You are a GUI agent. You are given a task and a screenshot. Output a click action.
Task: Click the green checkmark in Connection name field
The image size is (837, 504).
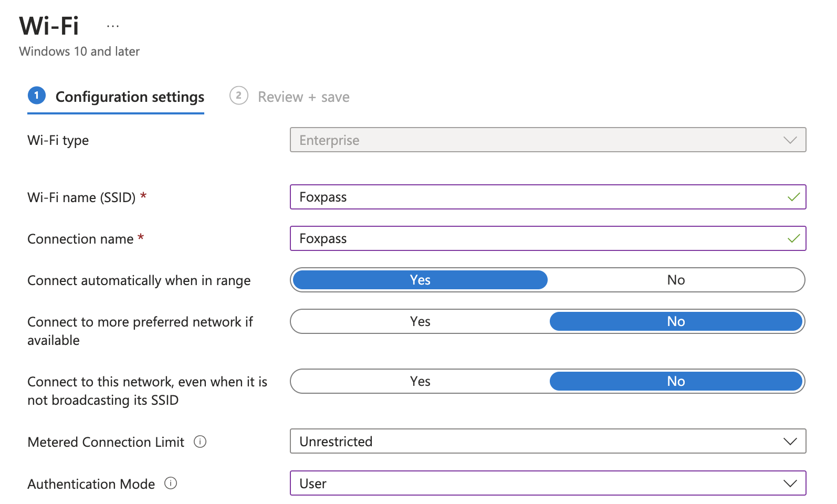(x=793, y=238)
